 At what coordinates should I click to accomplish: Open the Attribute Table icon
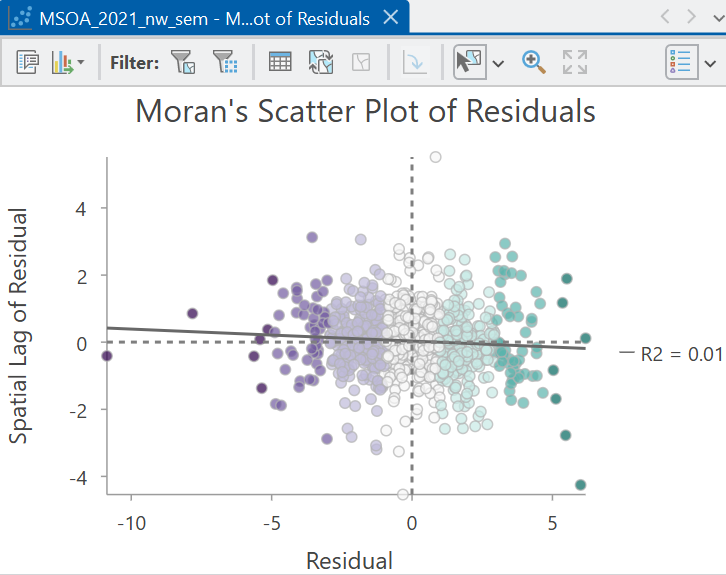(x=280, y=62)
